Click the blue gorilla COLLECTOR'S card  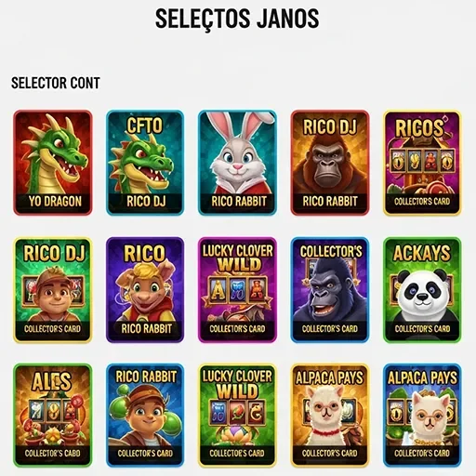330,290
